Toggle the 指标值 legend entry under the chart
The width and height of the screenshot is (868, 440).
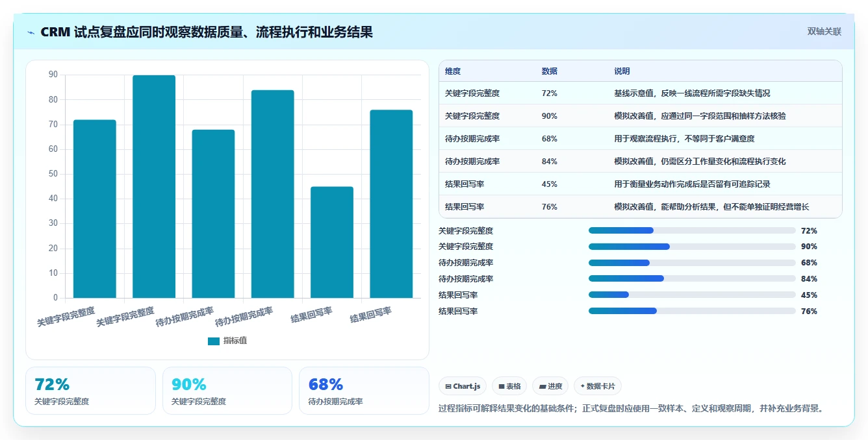coord(227,341)
